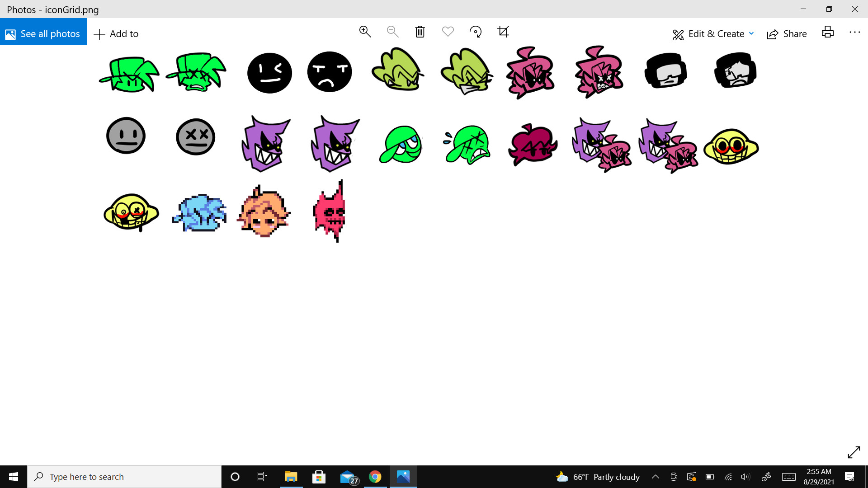This screenshot has width=868, height=488.
Task: Open the crop tool
Action: (503, 32)
